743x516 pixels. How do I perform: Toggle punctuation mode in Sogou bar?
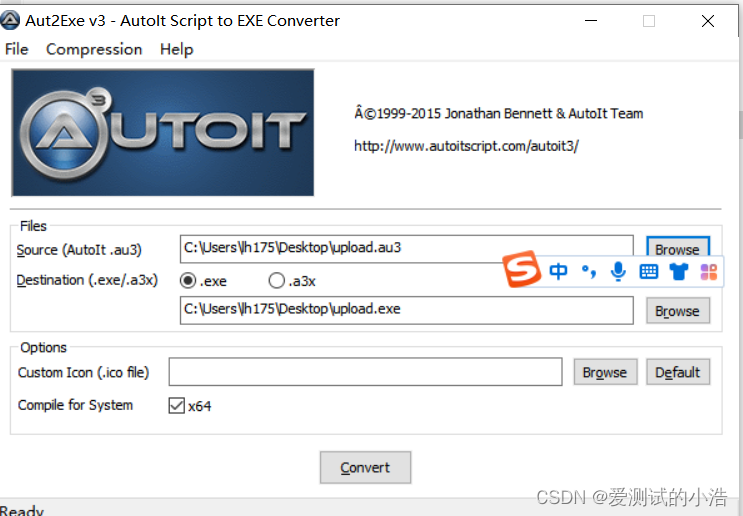coord(589,272)
